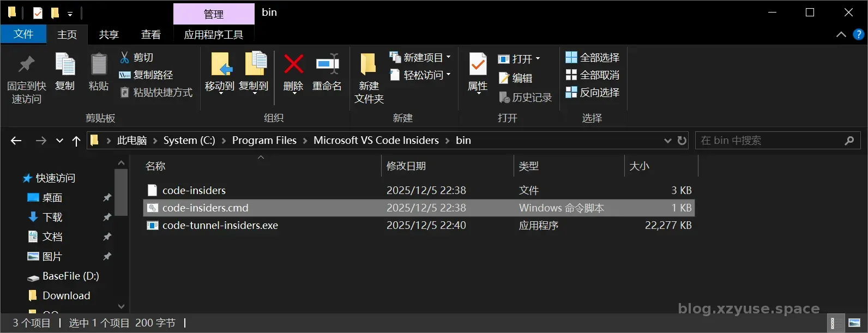Click the red Delete (删除) icon
This screenshot has width=868, height=333.
click(x=293, y=64)
